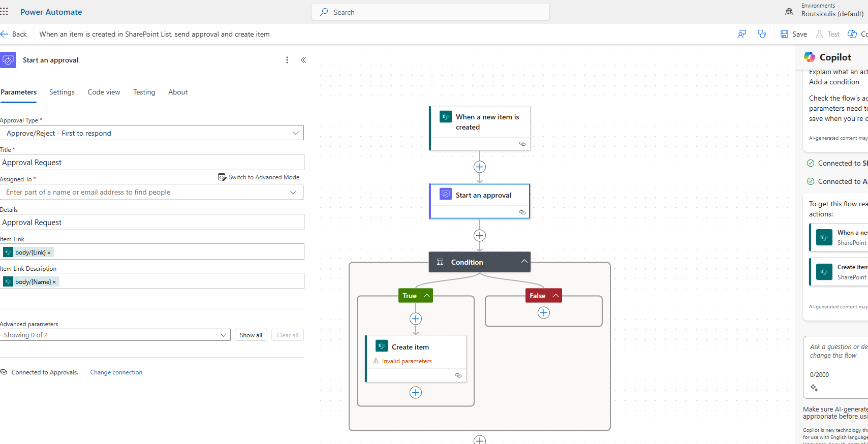Image resolution: width=868 pixels, height=444 pixels.
Task: Click the Approvals icon on canvas card
Action: coord(446,194)
